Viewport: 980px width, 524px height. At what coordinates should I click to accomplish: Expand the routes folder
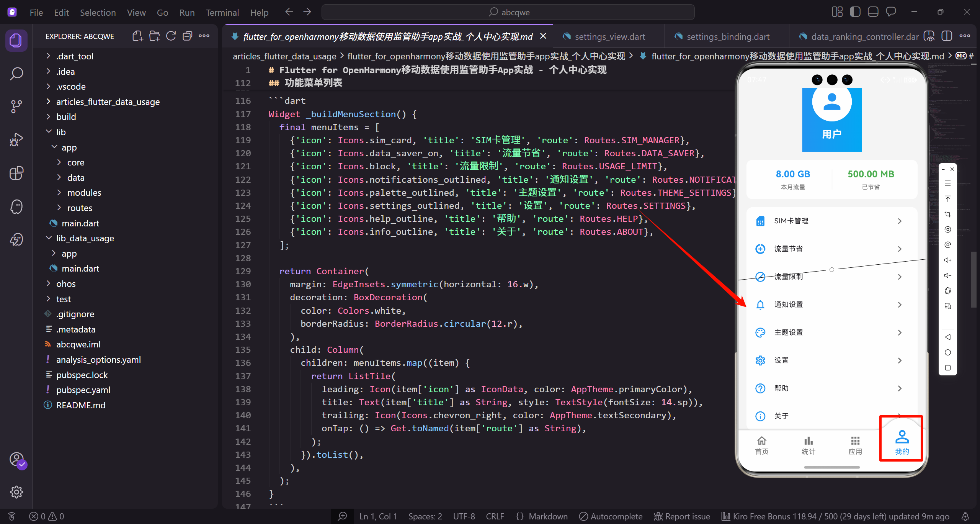[x=80, y=208]
